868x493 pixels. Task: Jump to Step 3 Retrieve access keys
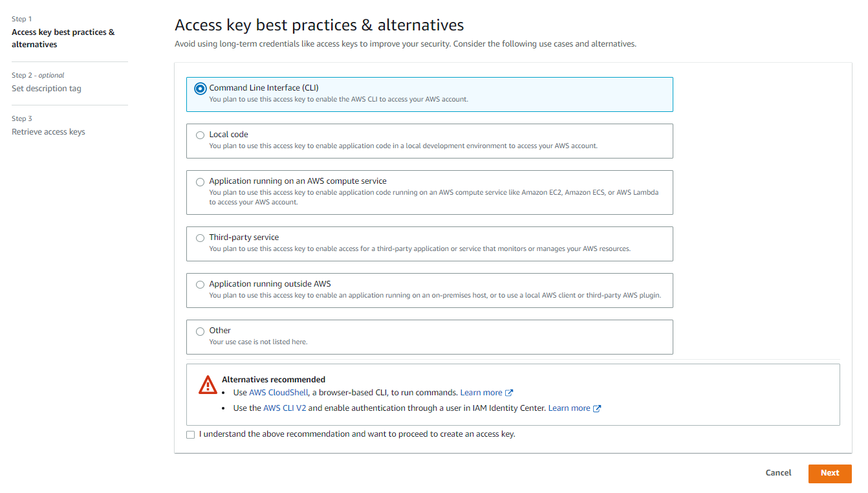coord(49,132)
